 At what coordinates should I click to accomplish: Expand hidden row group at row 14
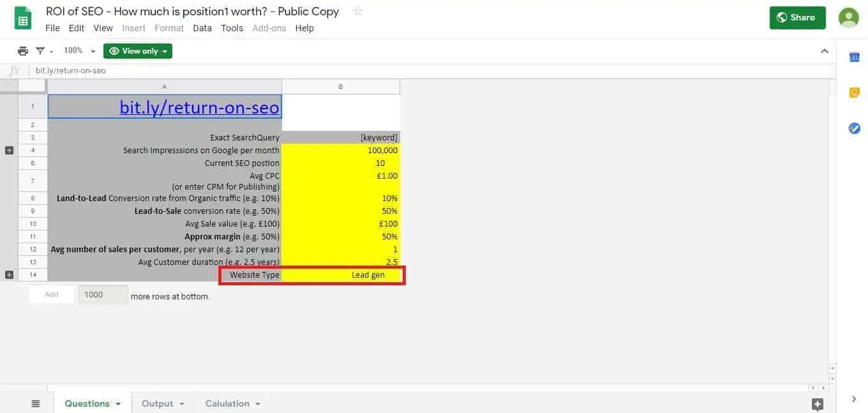point(9,274)
